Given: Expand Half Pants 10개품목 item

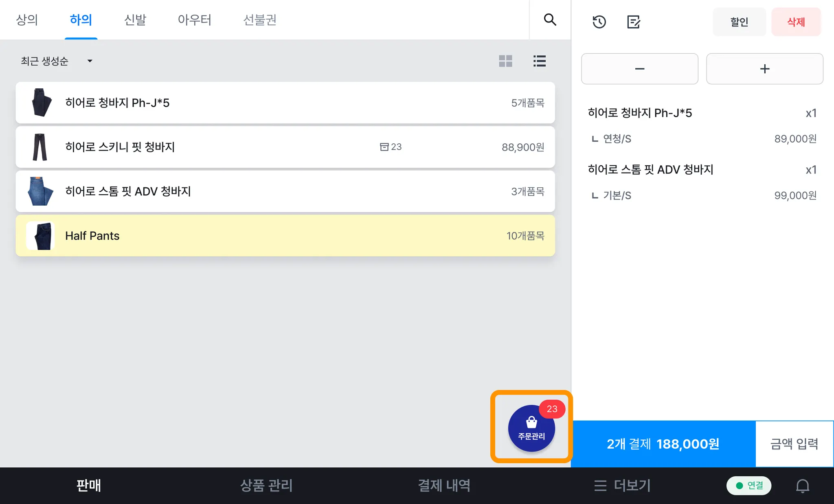Looking at the screenshot, I should tap(285, 236).
